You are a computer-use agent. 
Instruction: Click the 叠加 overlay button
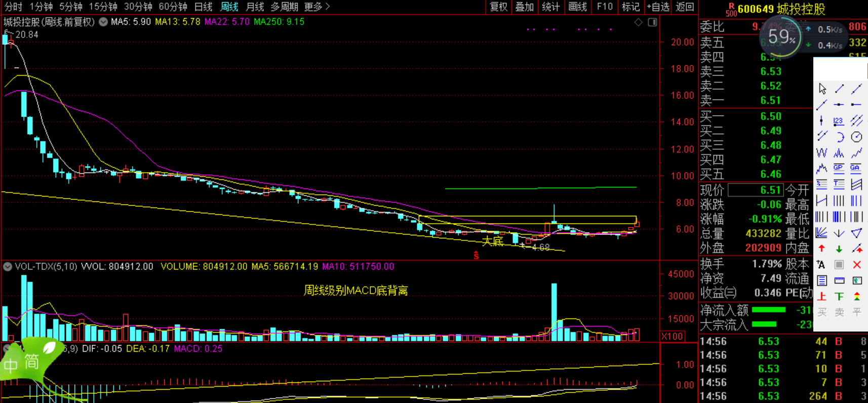[525, 7]
